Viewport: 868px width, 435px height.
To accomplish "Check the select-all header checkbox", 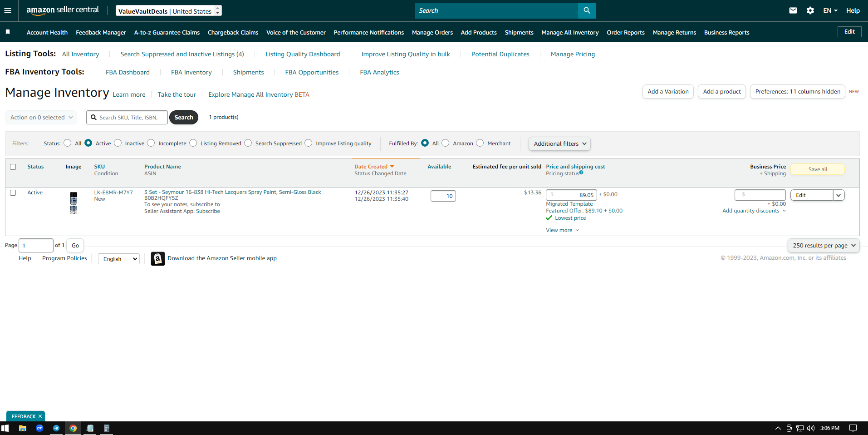I will point(13,167).
